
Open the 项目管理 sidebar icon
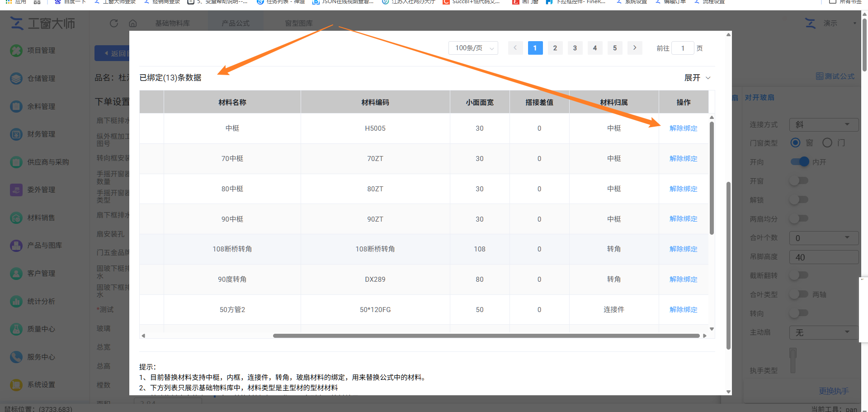[x=16, y=50]
